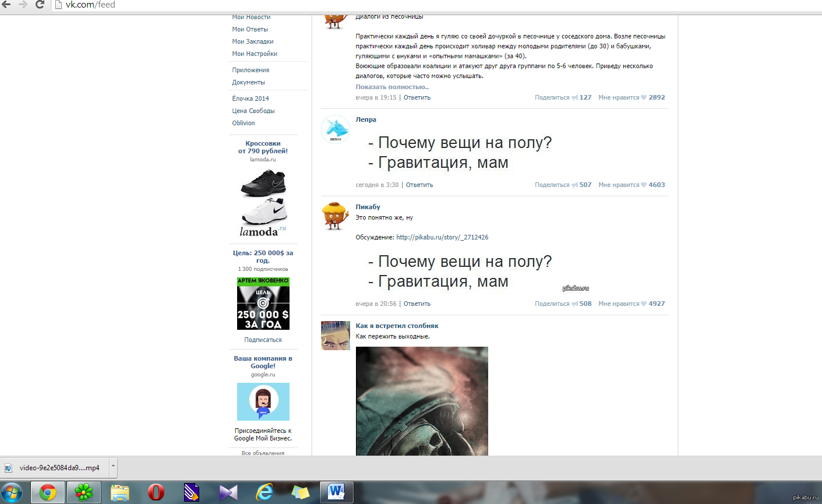The width and height of the screenshot is (822, 504).
Task: Like the sandbox dialogues post with 2892 likes
Action: click(x=643, y=98)
